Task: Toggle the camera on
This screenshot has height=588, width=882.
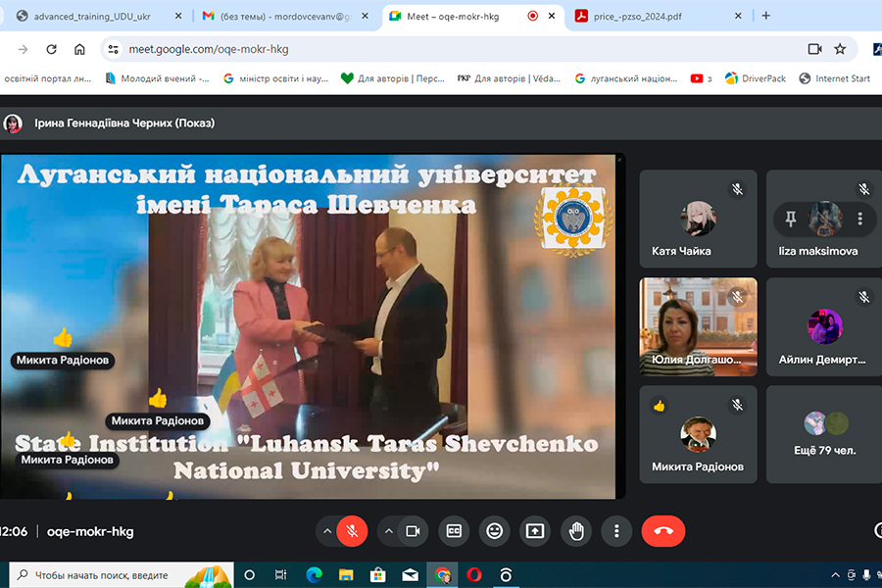Action: click(413, 531)
